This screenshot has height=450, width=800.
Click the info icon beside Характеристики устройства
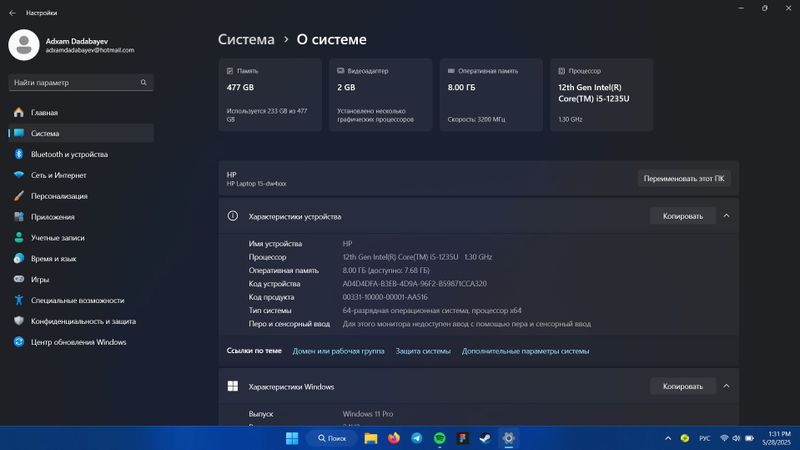click(233, 216)
